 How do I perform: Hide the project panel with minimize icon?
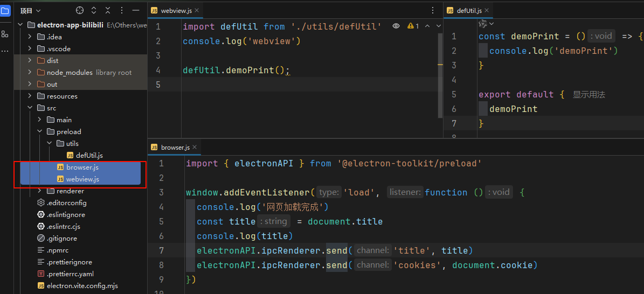point(135,10)
